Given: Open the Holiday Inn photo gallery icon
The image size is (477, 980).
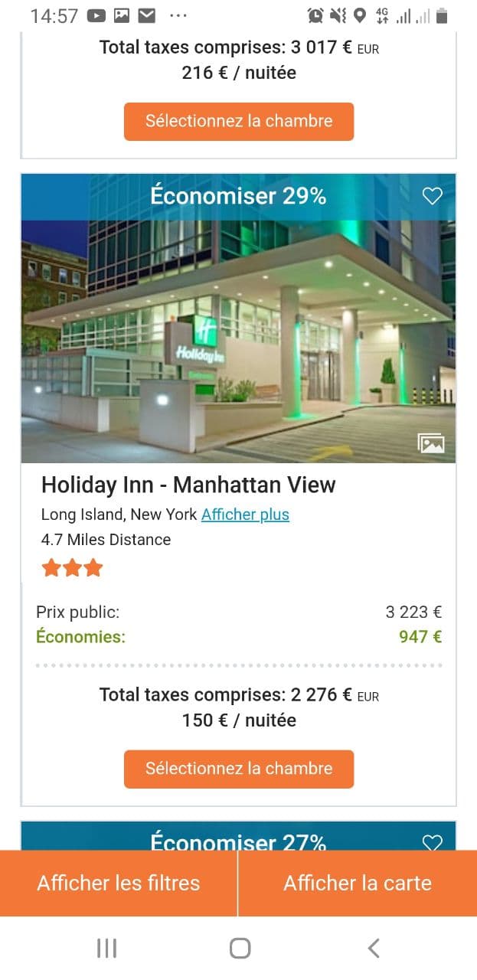Looking at the screenshot, I should point(431,443).
